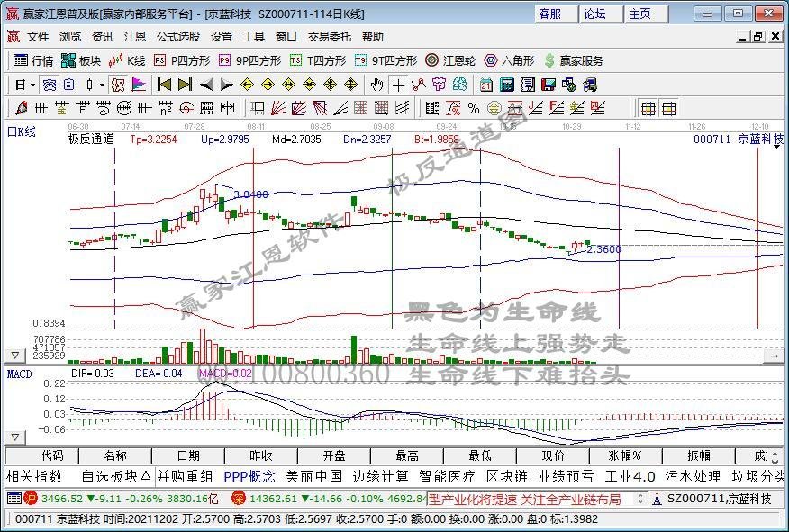Click the black left arrow icon
This screenshot has height=532, width=789.
pyautogui.click(x=205, y=85)
